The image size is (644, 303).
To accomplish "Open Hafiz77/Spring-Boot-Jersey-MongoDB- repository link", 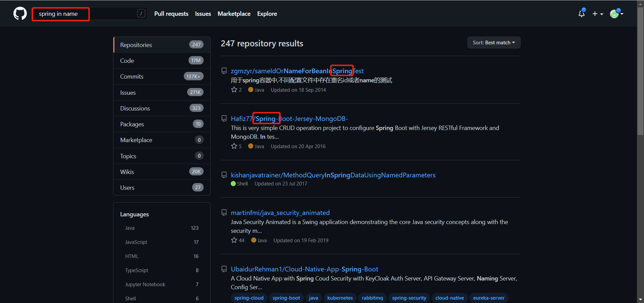I will [x=289, y=119].
